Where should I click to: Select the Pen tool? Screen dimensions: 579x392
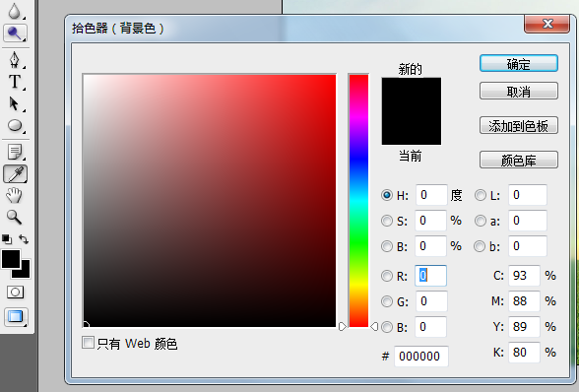click(x=15, y=59)
